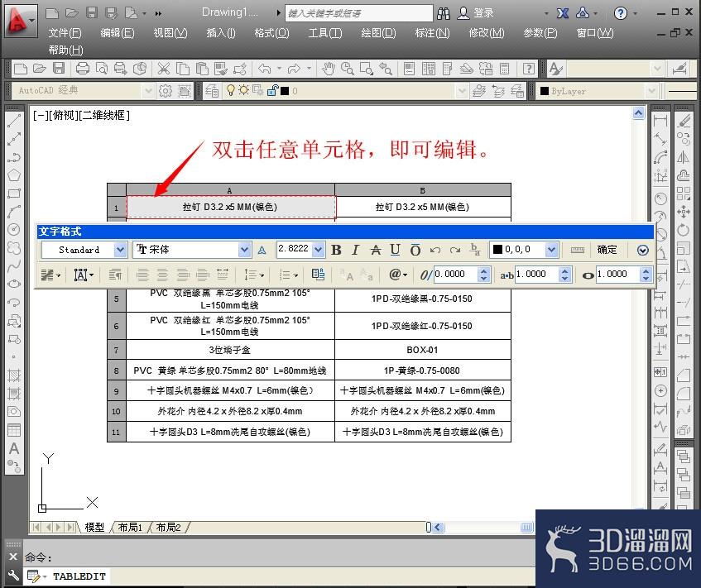The image size is (701, 588).
Task: Select the Table tool in draw toolbar
Action: (x=14, y=430)
